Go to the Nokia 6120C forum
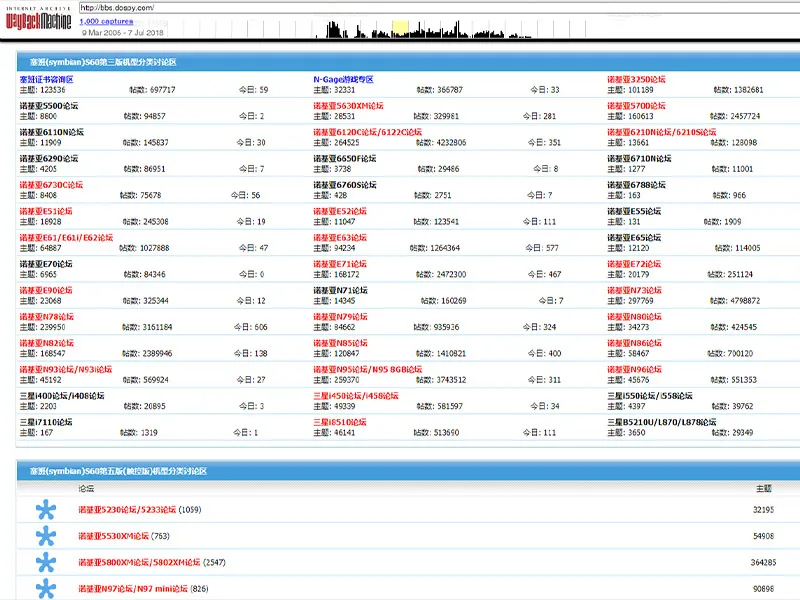Viewport: 800px width, 600px height. click(x=367, y=132)
